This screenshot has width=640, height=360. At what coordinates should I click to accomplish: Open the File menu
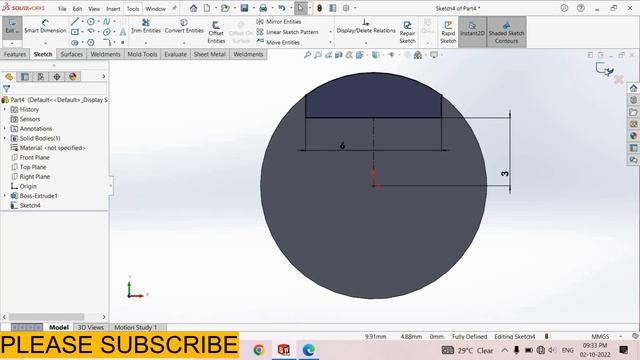[x=62, y=9]
